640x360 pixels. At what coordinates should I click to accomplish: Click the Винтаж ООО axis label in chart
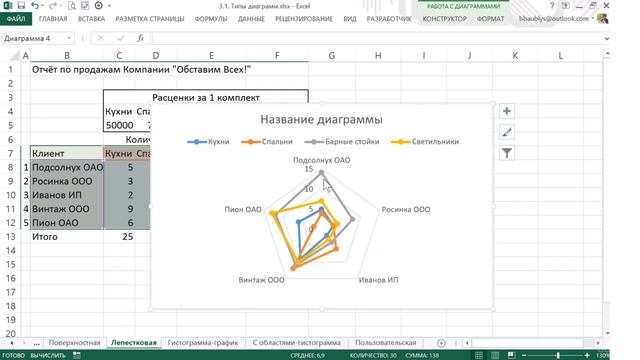[261, 280]
